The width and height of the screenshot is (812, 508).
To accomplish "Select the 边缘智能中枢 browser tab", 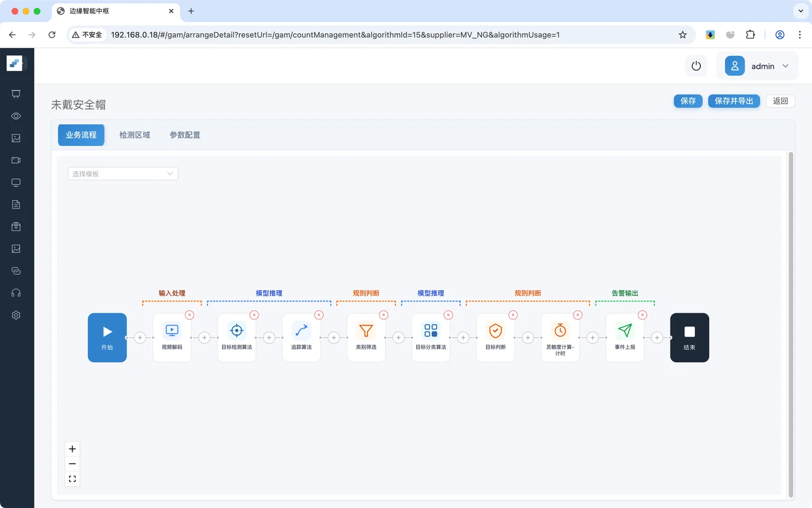I will [x=116, y=11].
